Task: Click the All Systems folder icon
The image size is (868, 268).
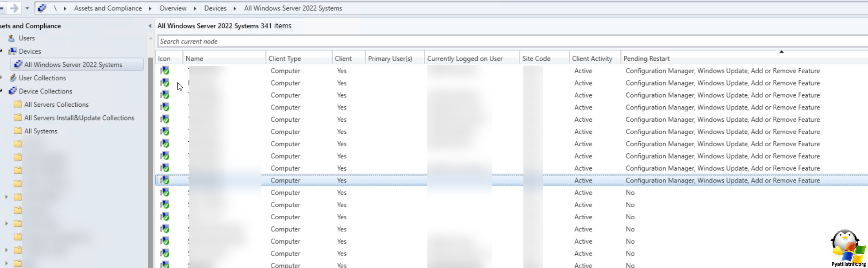Action: (x=18, y=131)
